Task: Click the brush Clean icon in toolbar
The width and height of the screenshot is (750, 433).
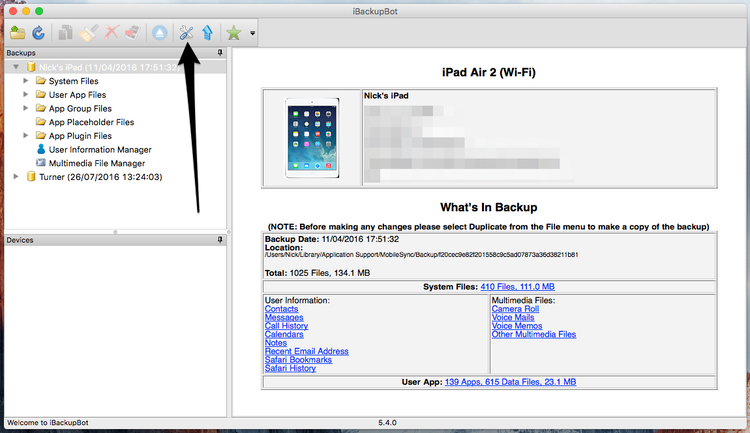Action: tap(88, 33)
